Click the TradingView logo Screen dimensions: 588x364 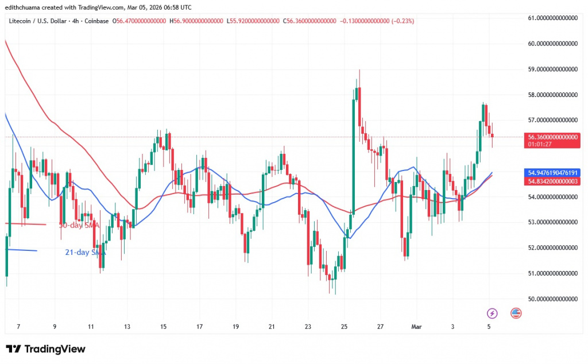click(x=46, y=348)
